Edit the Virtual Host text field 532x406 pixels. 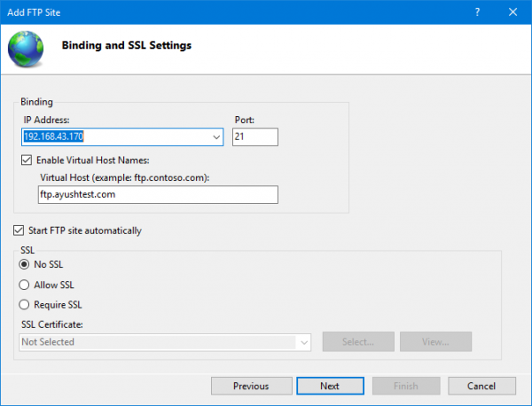tap(153, 195)
